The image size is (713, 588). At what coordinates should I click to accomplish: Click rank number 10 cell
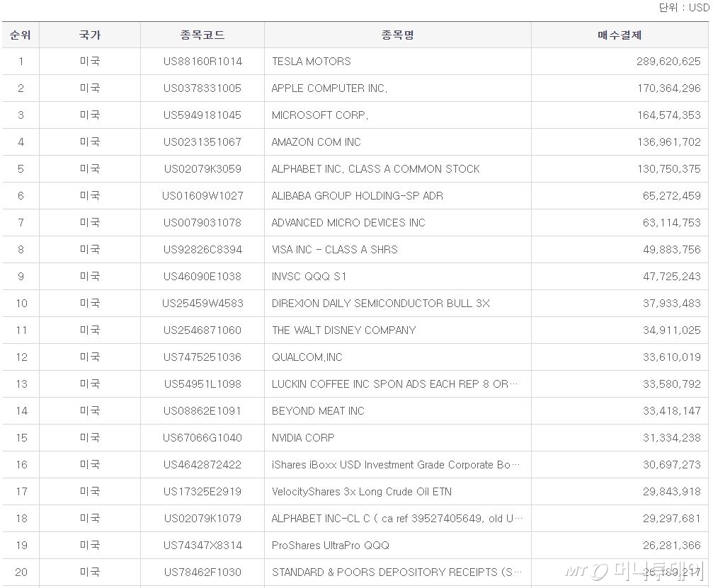point(21,303)
